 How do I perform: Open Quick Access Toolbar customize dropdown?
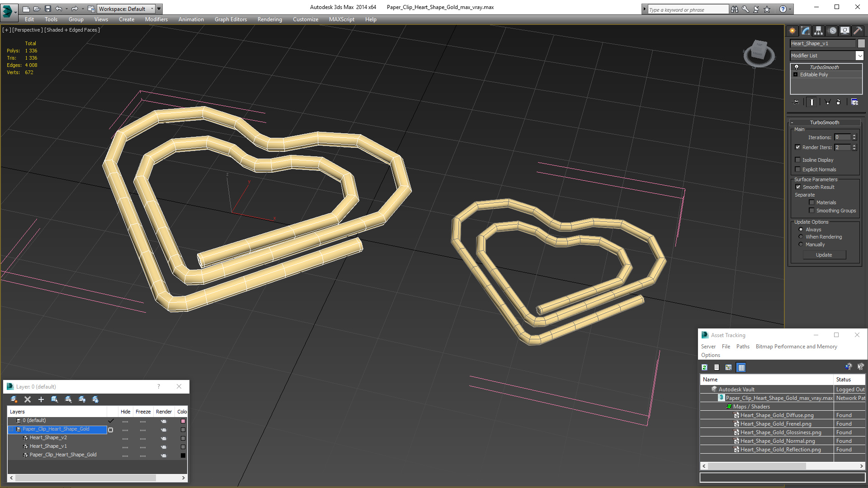[x=159, y=9]
